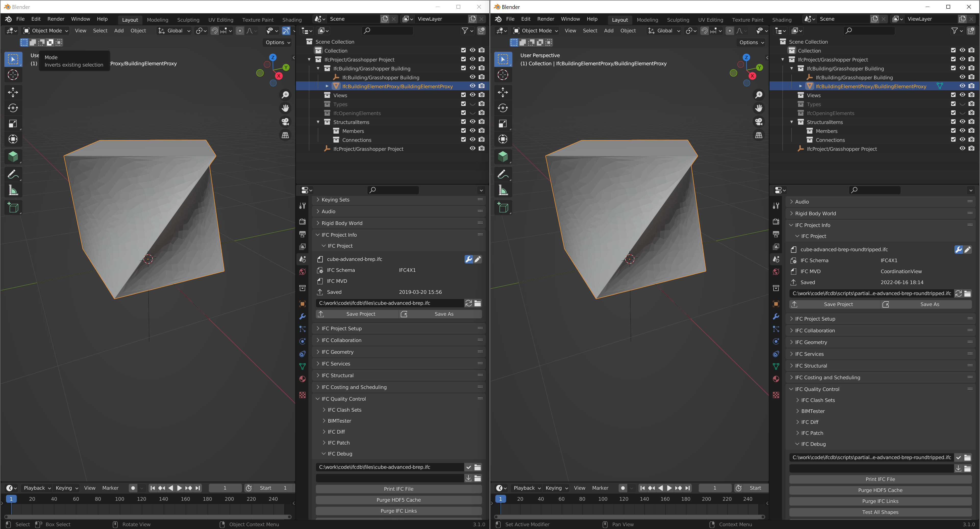The width and height of the screenshot is (980, 529).
Task: Play animation in right timeline
Action: pyautogui.click(x=669, y=488)
